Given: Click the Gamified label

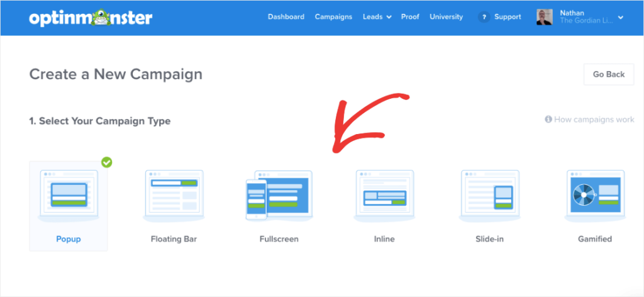Looking at the screenshot, I should (595, 238).
